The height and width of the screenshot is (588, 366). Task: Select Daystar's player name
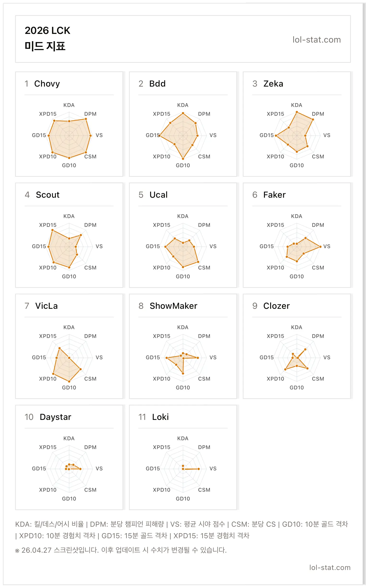coord(55,417)
